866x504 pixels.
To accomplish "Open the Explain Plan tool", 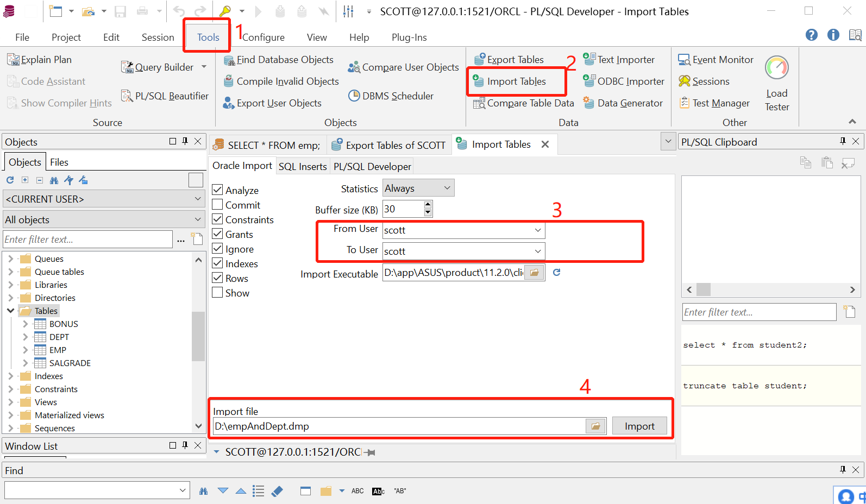I will (x=39, y=60).
